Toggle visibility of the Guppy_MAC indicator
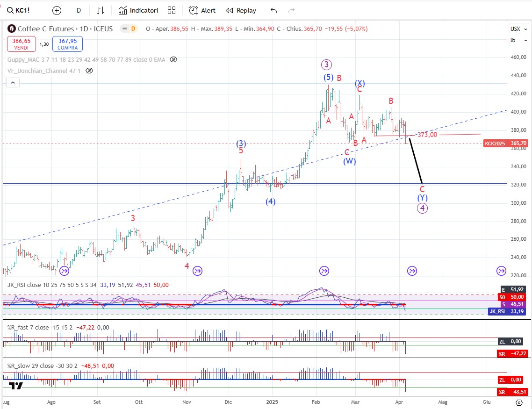Image resolution: width=532 pixels, height=409 pixels. pyautogui.click(x=173, y=59)
